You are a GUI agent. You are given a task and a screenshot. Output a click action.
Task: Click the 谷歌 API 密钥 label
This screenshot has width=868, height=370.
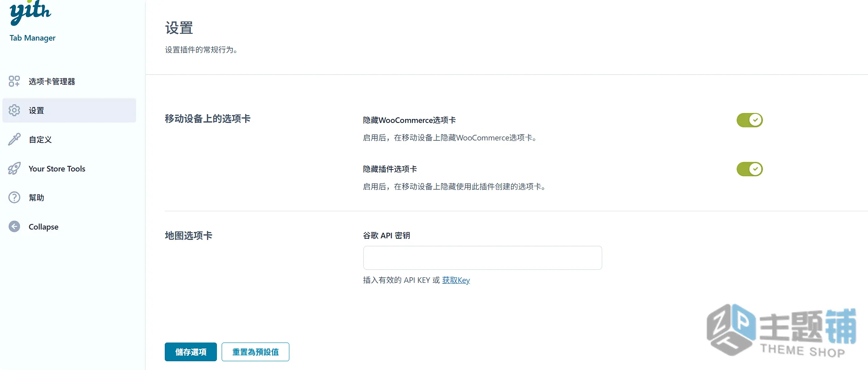click(x=386, y=236)
